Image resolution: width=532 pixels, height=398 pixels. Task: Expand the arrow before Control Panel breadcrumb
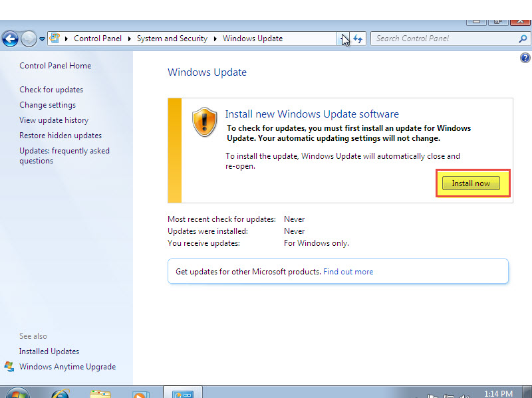tap(66, 39)
